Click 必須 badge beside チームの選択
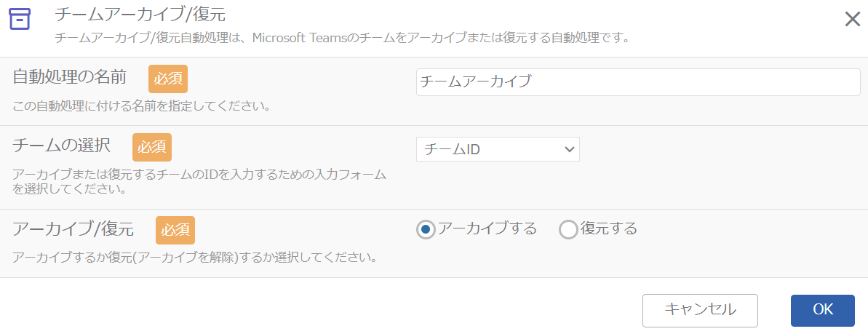Screen dimensions: 868x334 pos(152,147)
